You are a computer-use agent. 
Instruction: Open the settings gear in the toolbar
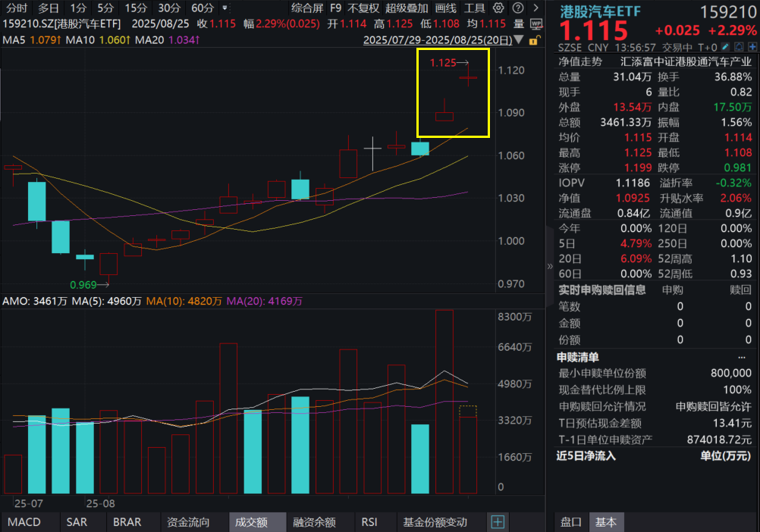pos(498,7)
